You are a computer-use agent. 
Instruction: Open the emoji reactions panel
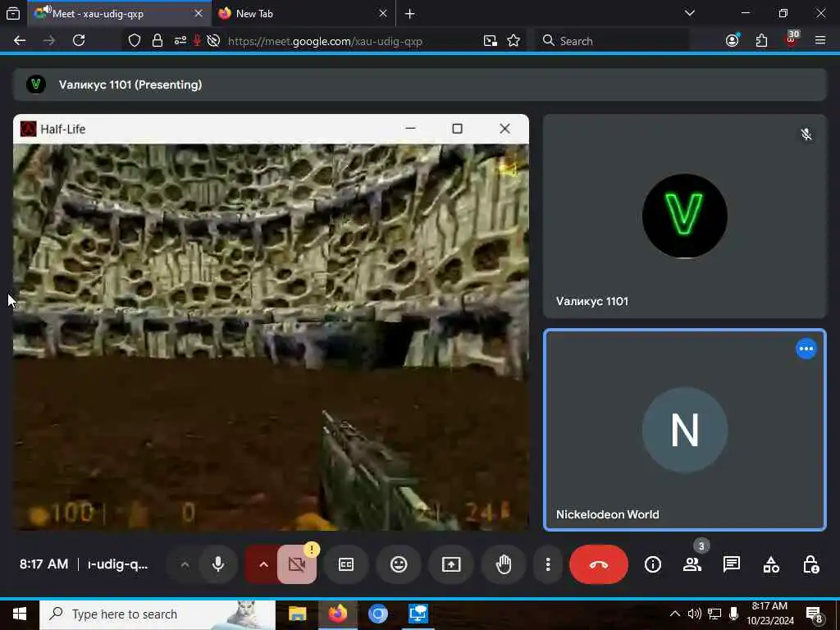coord(399,564)
